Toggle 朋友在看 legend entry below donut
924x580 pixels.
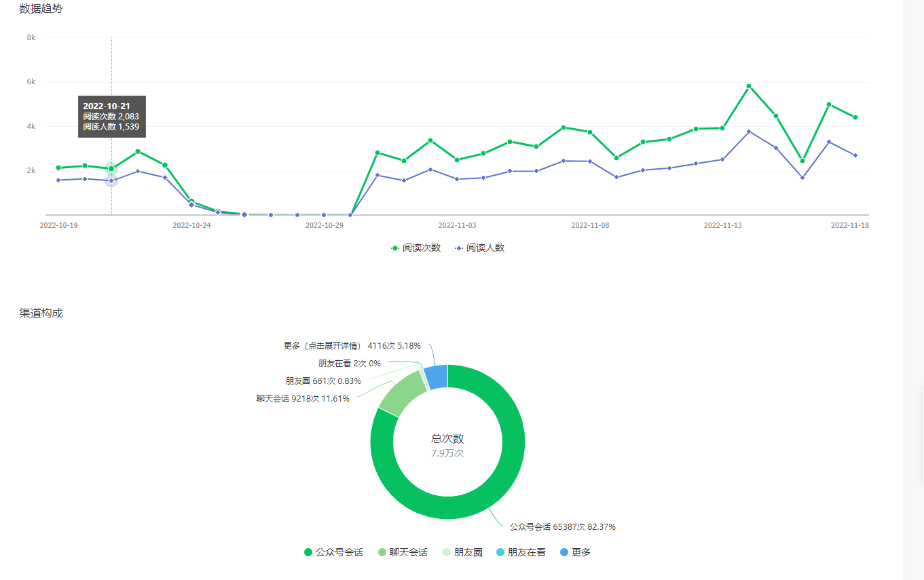[x=520, y=552]
